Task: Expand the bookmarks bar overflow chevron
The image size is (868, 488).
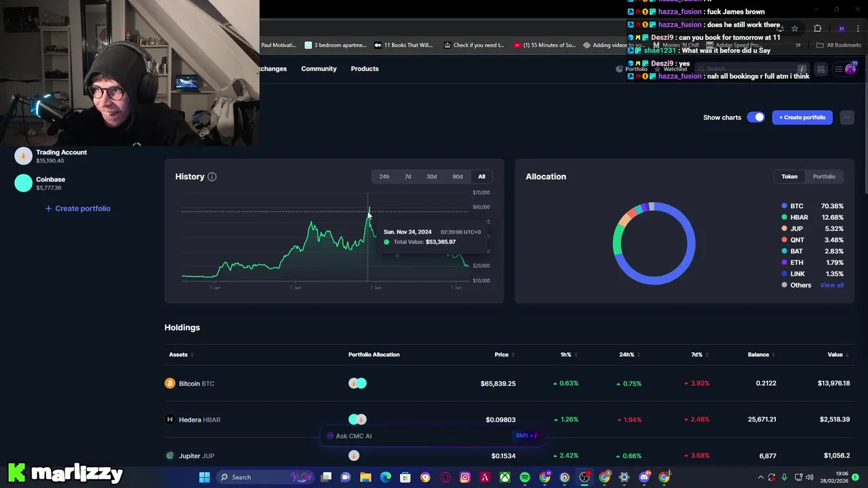Action: coord(798,45)
